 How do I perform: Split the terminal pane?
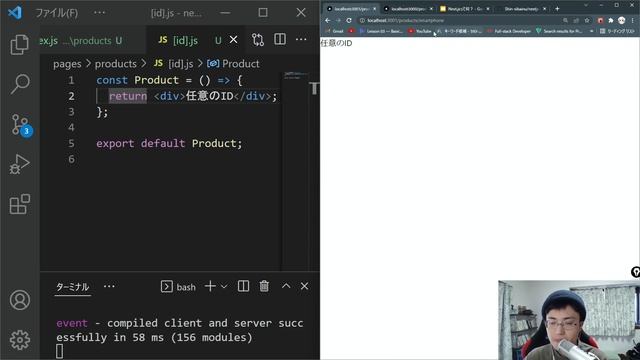tap(243, 286)
